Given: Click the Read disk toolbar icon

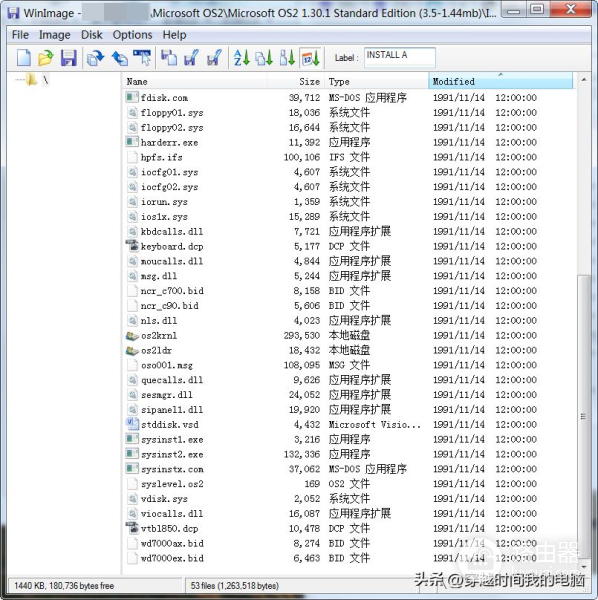Looking at the screenshot, I should 95,58.
